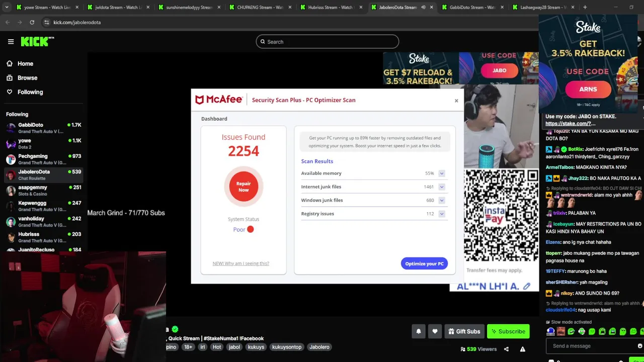The image size is (644, 362).
Task: Click the 'kukuysontop' stream tag
Action: coord(286,347)
